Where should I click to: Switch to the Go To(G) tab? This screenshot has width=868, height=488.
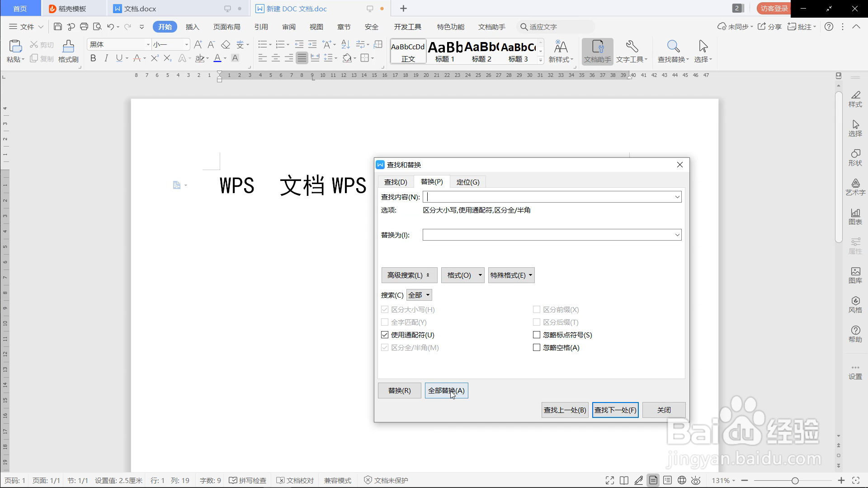pyautogui.click(x=468, y=182)
